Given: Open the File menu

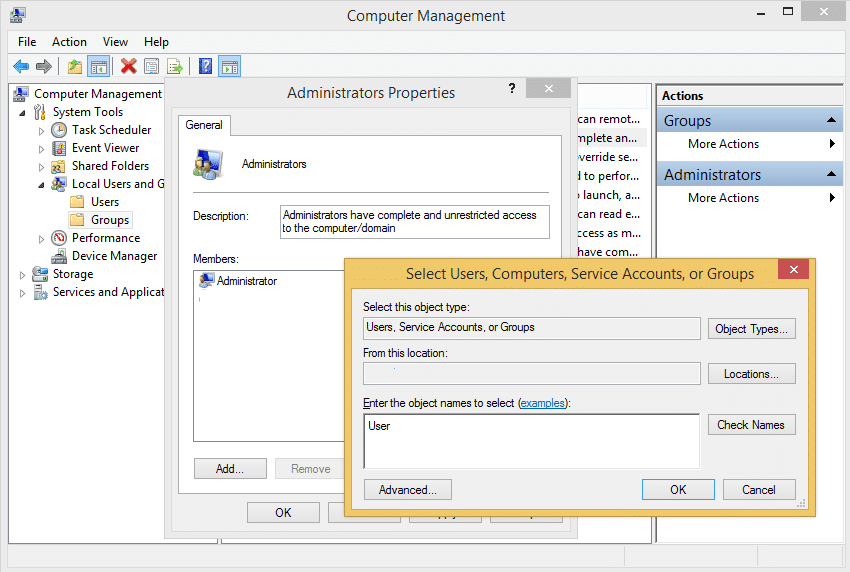Looking at the screenshot, I should (x=27, y=42).
